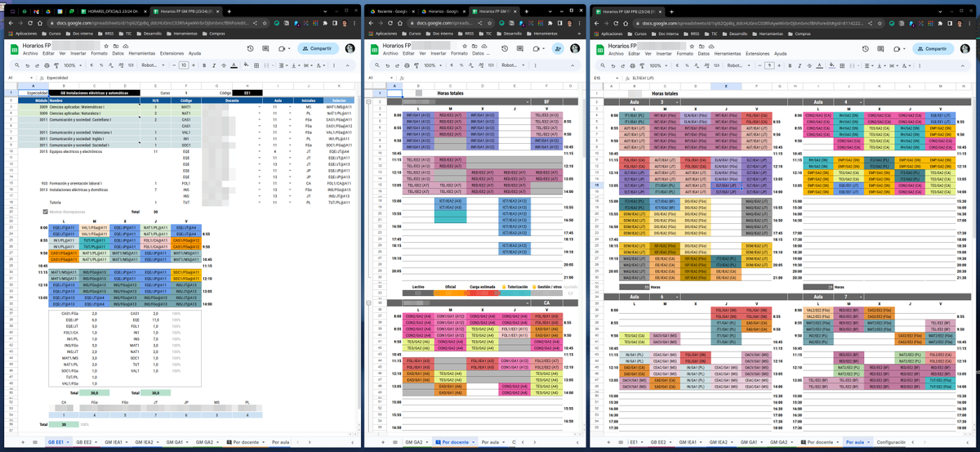980x452 pixels.
Task: Open Extensiones menu in left window
Action: pyautogui.click(x=172, y=53)
